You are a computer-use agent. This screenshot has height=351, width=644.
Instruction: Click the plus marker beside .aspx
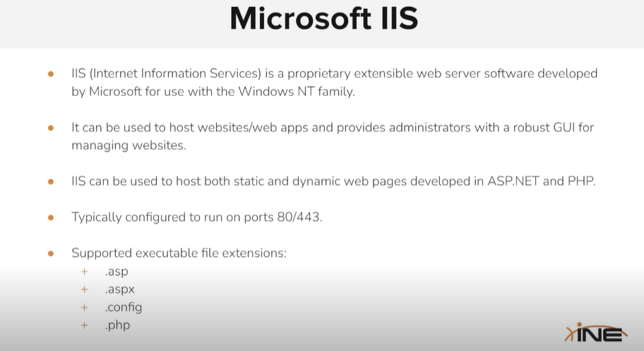click(85, 290)
